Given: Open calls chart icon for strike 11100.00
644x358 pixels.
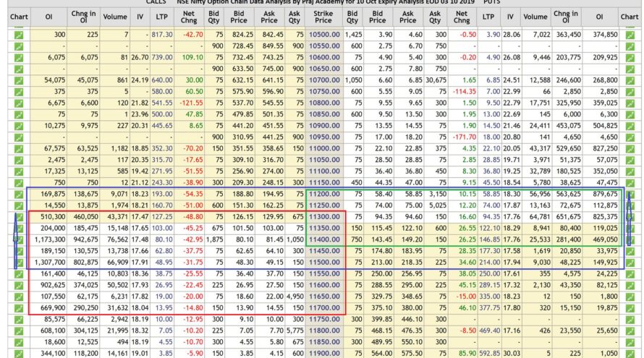Looking at the screenshot, I should [19, 171].
